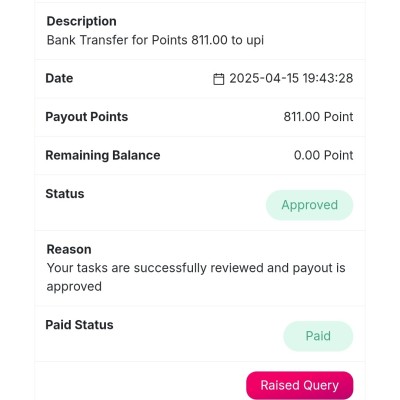Screen dimensions: 400x400
Task: Click the Payout Points label
Action: [87, 117]
